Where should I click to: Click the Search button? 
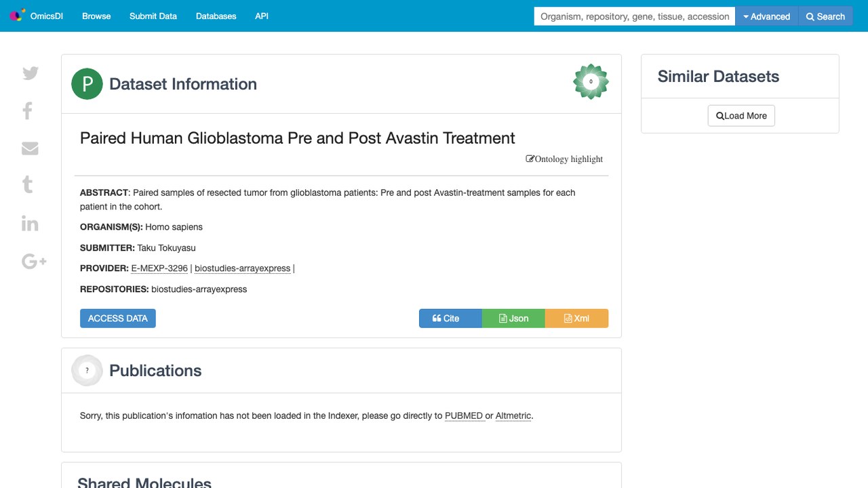[x=825, y=16]
